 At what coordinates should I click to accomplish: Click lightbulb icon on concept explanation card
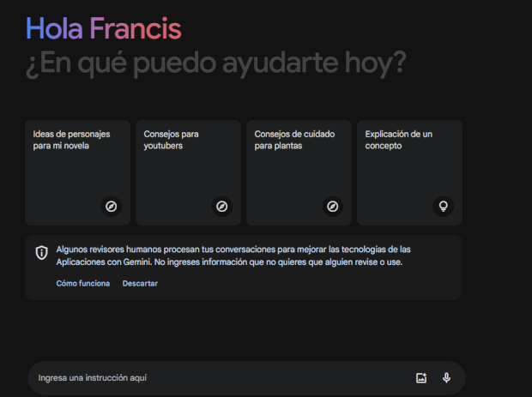[x=443, y=206]
